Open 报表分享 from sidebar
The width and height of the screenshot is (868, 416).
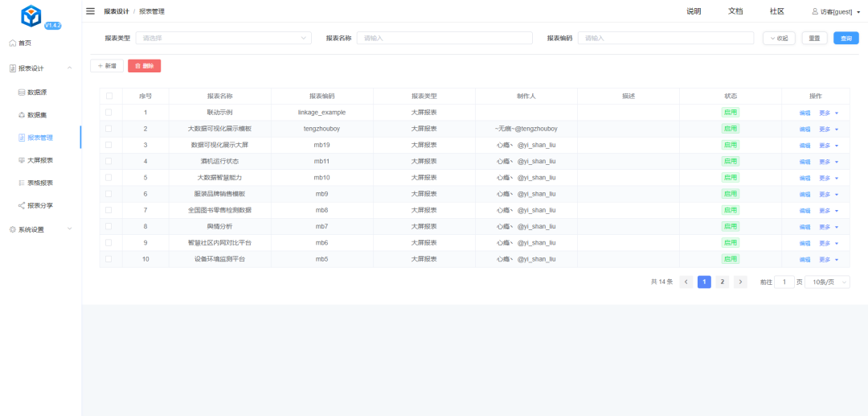coord(39,205)
